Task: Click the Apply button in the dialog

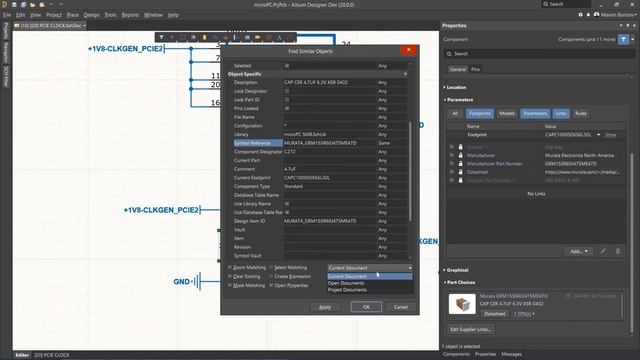Action: [x=325, y=307]
